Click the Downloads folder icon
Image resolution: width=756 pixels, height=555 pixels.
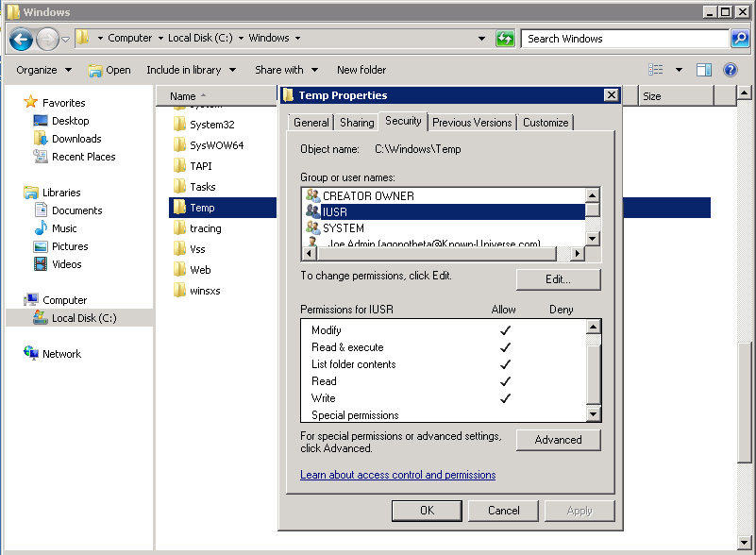pyautogui.click(x=41, y=139)
